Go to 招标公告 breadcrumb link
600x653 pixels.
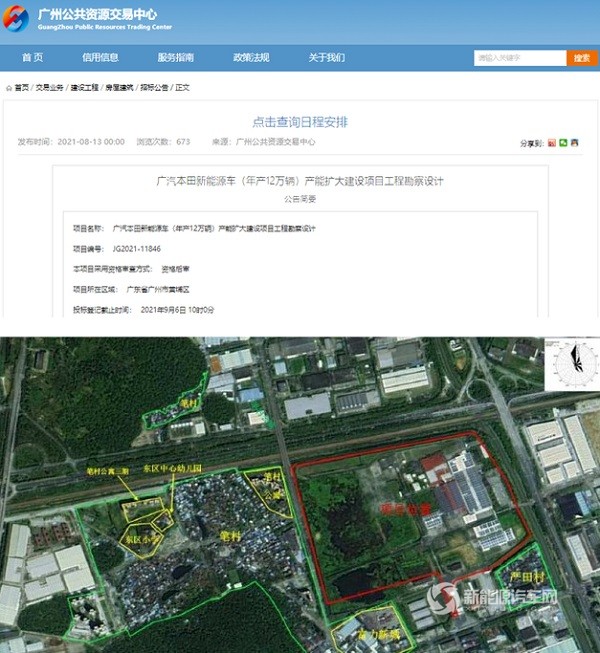point(154,87)
